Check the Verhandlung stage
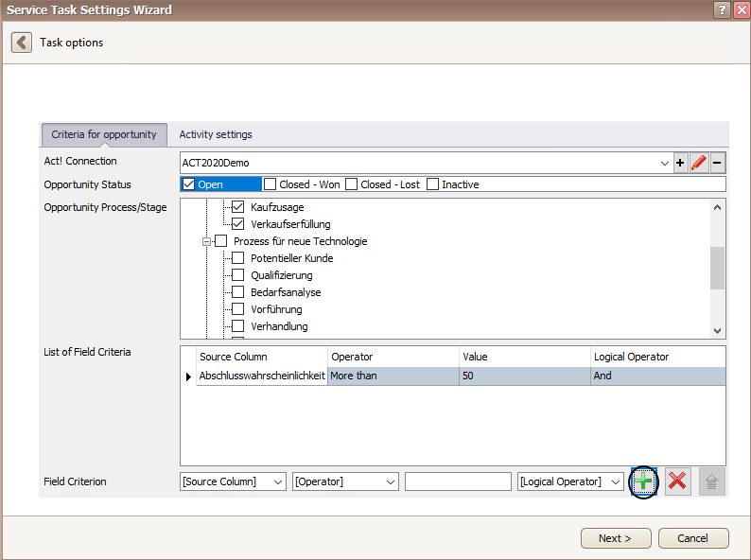This screenshot has height=560, width=751. click(x=238, y=326)
